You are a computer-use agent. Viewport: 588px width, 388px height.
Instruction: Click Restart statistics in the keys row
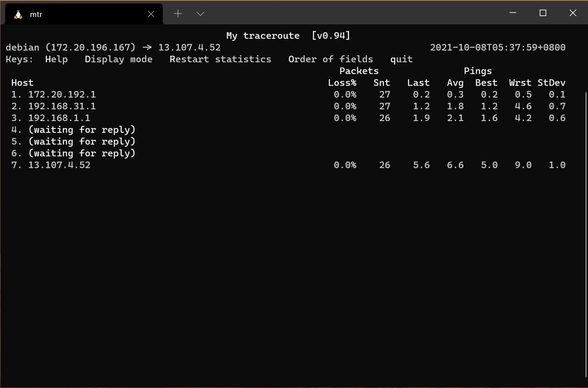click(x=220, y=59)
